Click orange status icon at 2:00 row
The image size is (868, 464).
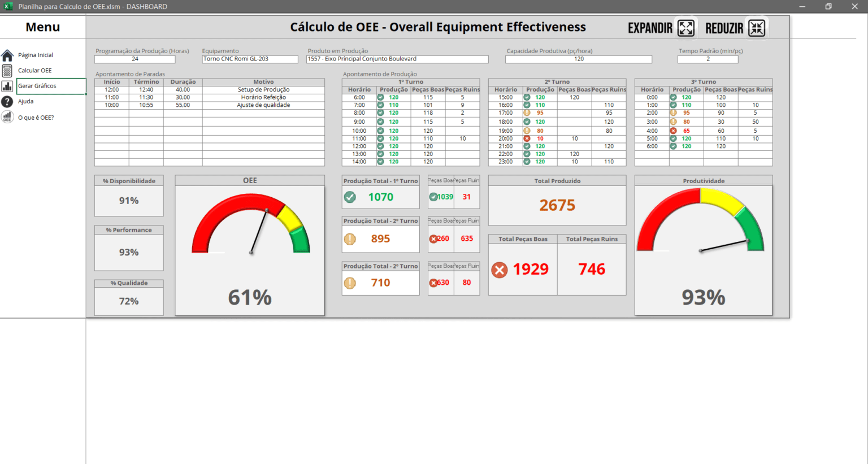tap(673, 112)
